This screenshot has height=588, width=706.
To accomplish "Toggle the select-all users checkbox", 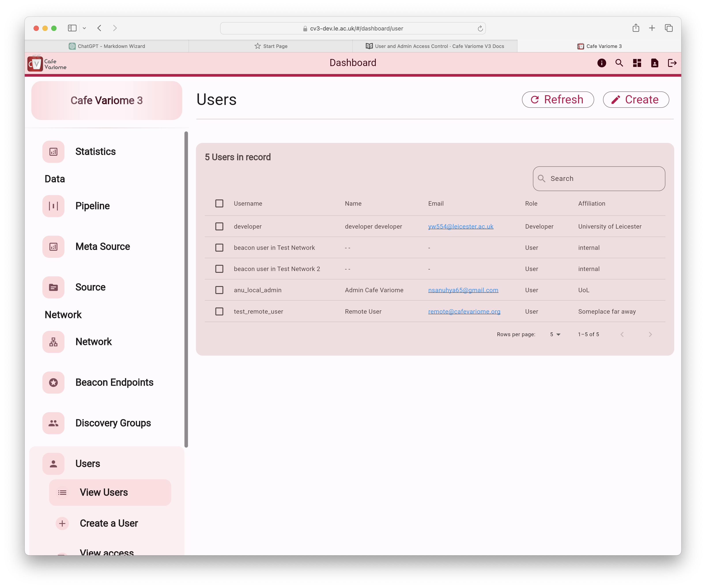I will 219,203.
